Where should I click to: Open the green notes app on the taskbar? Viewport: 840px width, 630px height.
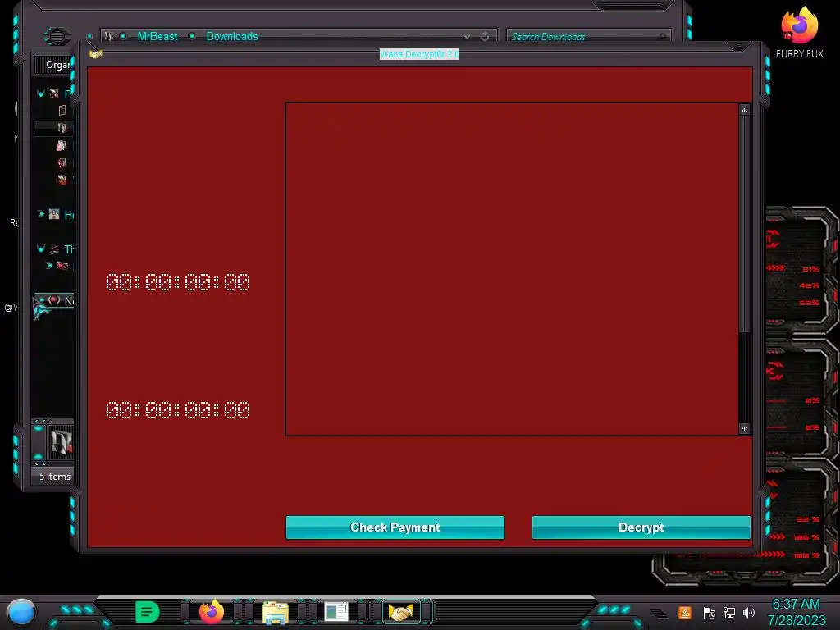point(148,612)
